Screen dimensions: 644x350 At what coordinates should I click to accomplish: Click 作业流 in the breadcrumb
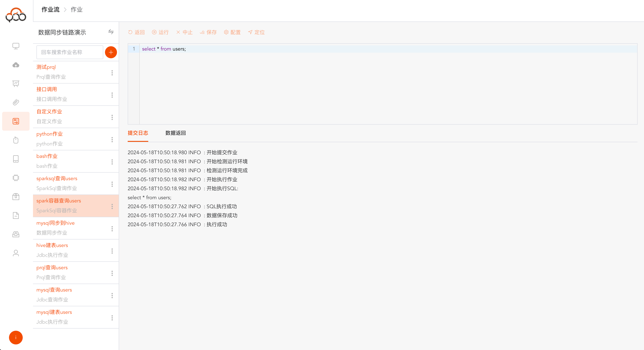click(51, 9)
